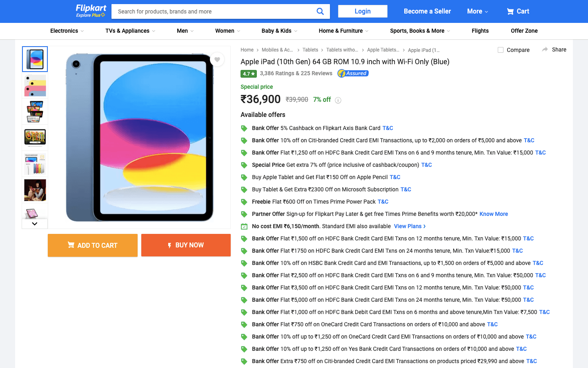Open the Sports, Books & More menu
The image size is (588, 368).
420,31
